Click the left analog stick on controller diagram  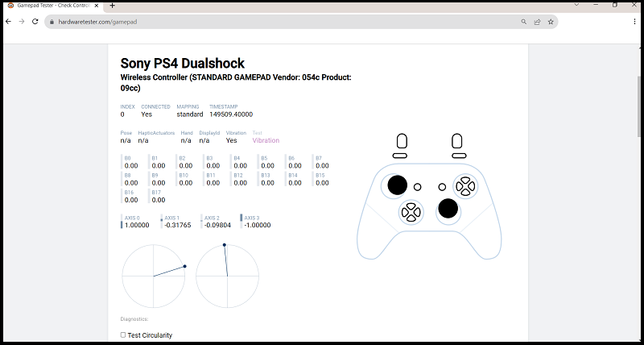397,185
